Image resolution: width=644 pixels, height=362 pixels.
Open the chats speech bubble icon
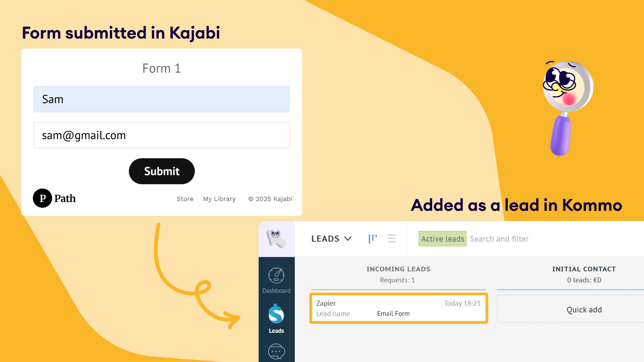tap(276, 351)
